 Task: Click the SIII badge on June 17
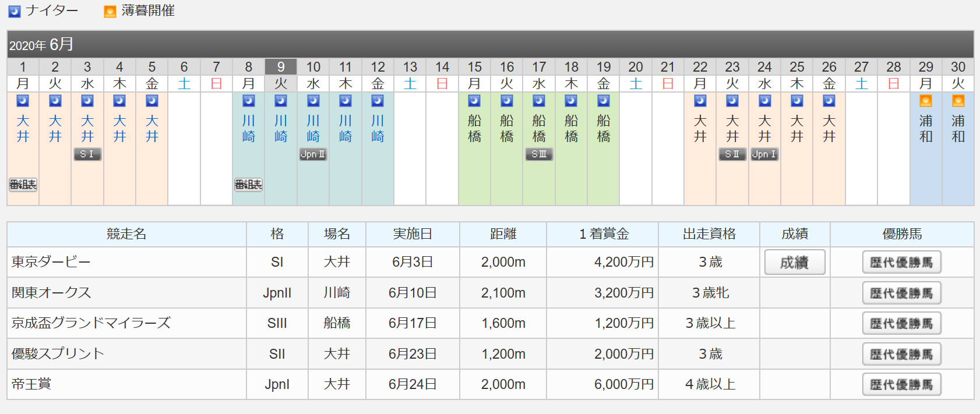(539, 154)
